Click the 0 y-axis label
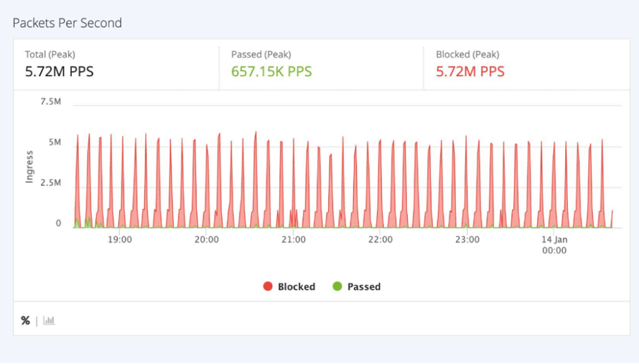This screenshot has width=639, height=364. [58, 223]
